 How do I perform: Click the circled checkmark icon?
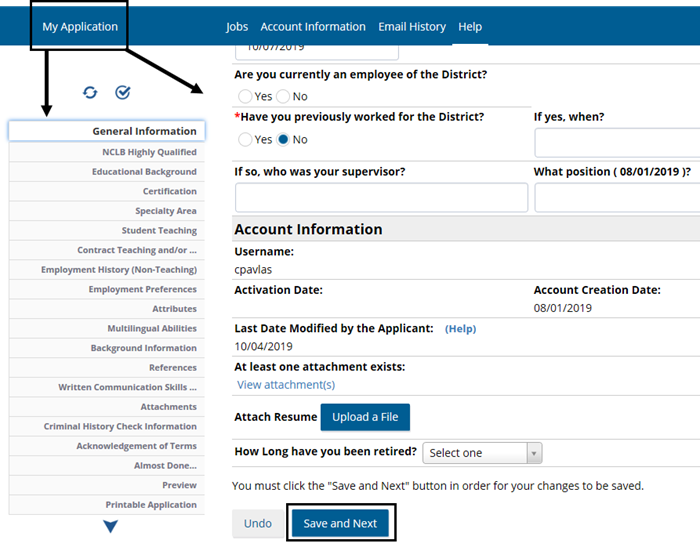123,93
